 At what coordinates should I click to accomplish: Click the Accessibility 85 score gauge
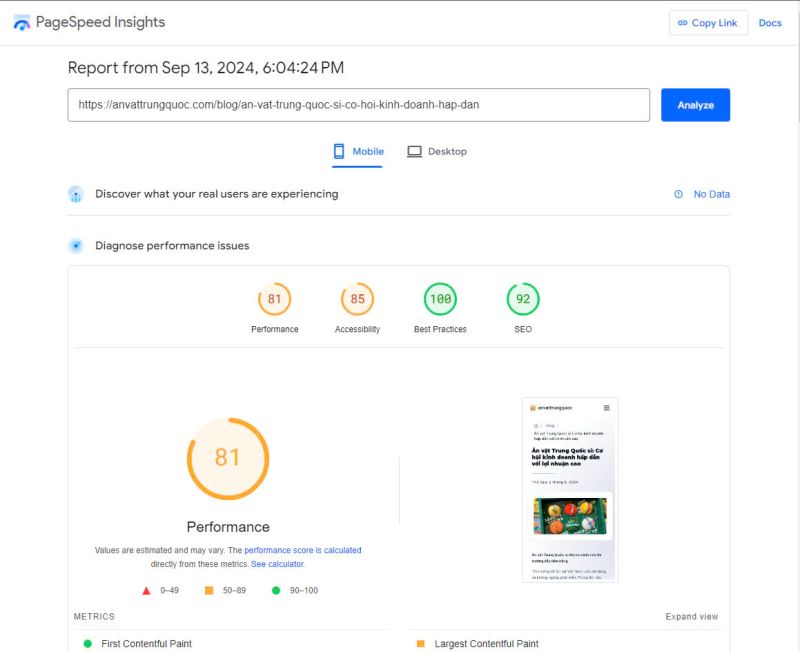point(357,299)
